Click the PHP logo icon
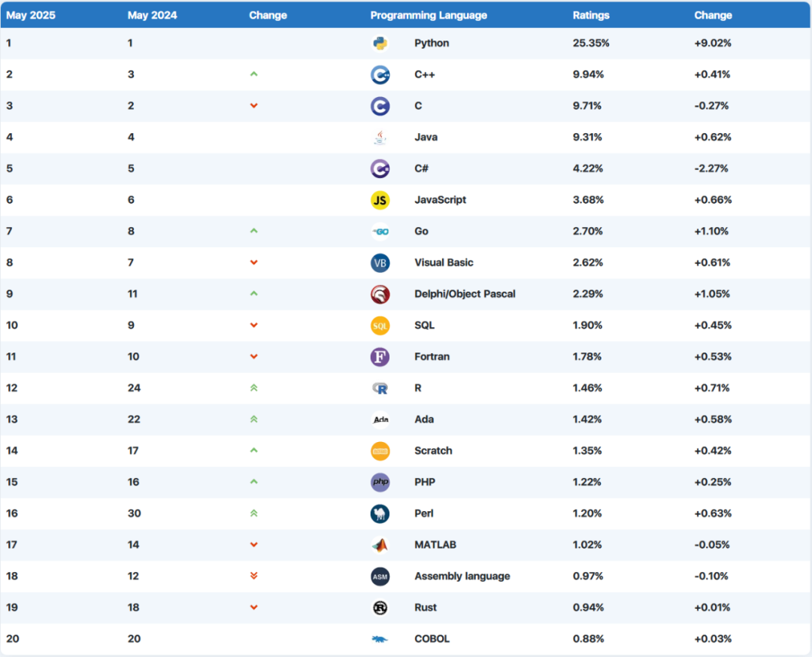This screenshot has height=657, width=812. point(380,482)
